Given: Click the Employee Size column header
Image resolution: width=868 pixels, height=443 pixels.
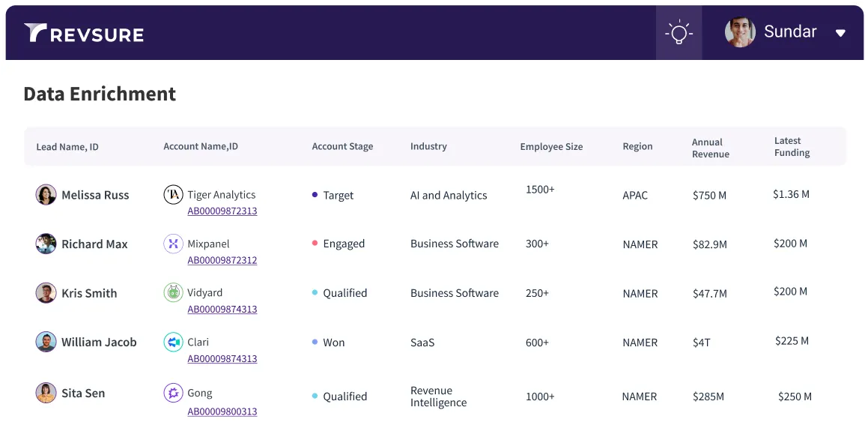Looking at the screenshot, I should [551, 147].
